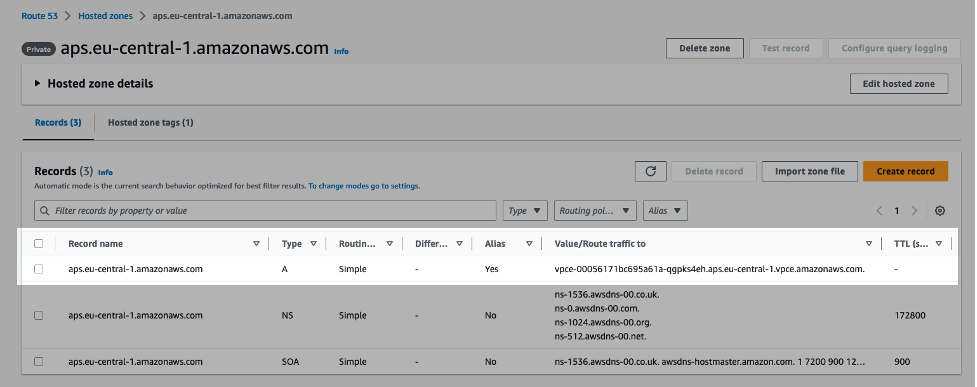Sort by Type column arrow
Image resolution: width=977 pixels, height=387 pixels.
pyautogui.click(x=313, y=244)
